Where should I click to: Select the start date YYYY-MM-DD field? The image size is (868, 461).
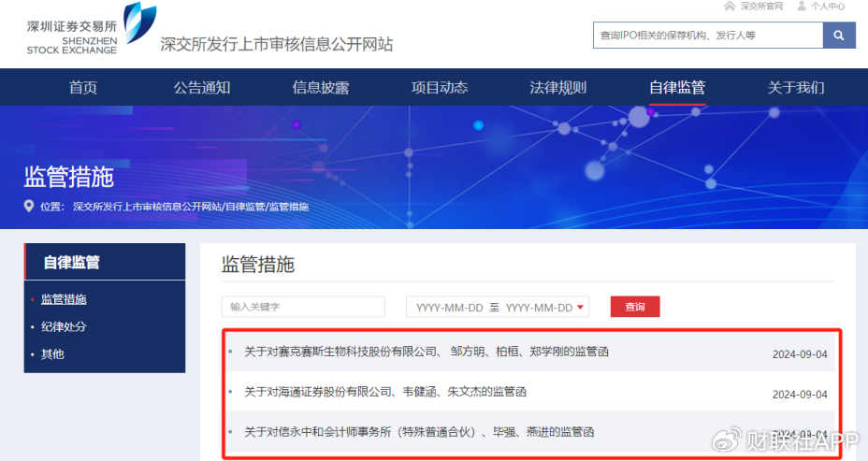click(449, 308)
